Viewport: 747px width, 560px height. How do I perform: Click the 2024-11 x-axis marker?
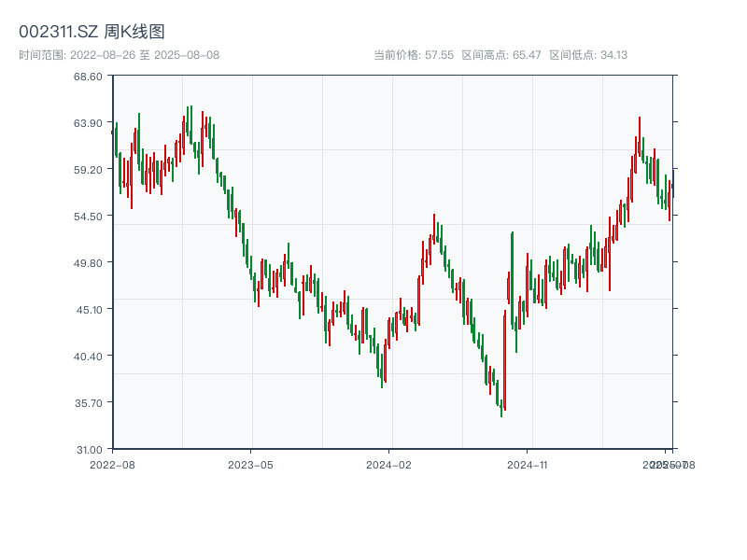pos(527,465)
